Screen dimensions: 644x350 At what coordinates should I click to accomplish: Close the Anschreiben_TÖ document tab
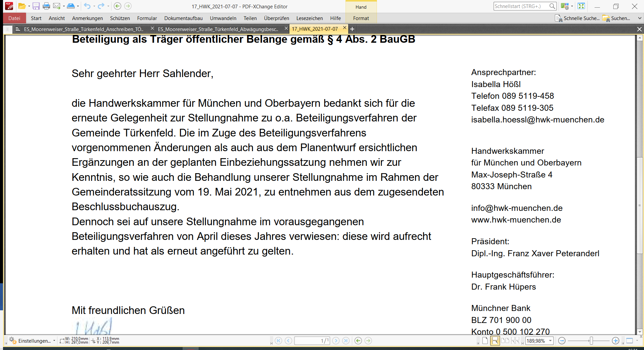click(152, 29)
